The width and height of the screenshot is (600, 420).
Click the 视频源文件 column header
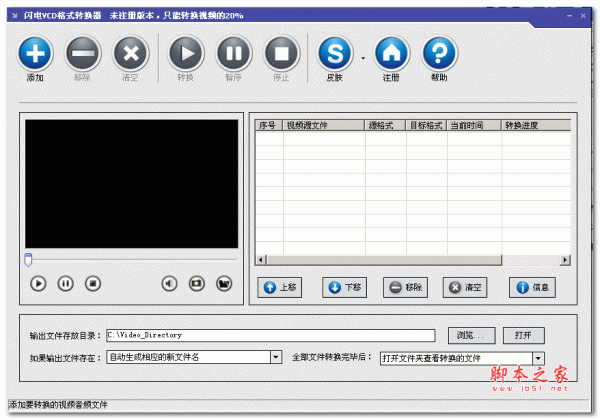324,125
